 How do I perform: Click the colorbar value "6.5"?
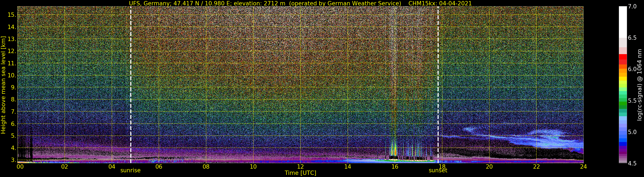click(x=632, y=38)
